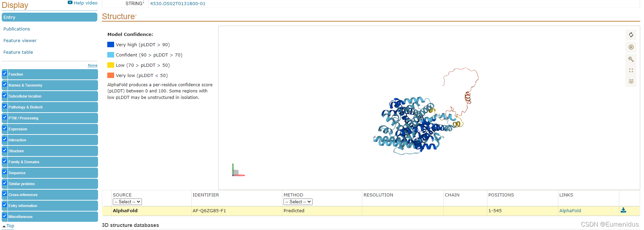Click the Structure section heading
This screenshot has height=230, width=644.
tap(118, 16)
